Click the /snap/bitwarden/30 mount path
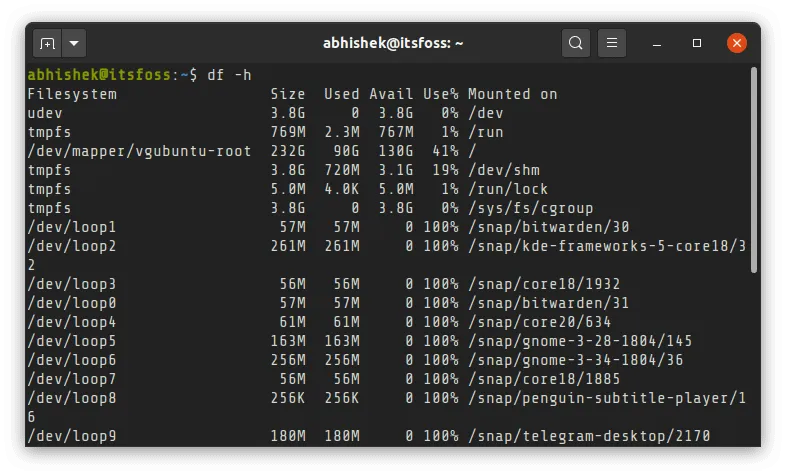 click(x=549, y=227)
